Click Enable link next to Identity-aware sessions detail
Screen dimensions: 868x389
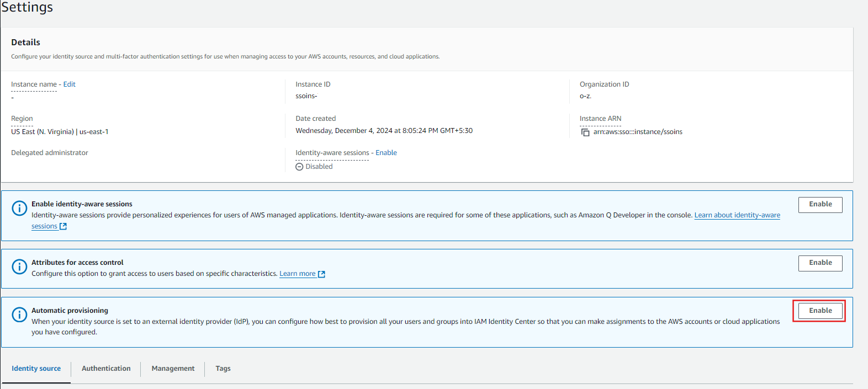[386, 153]
